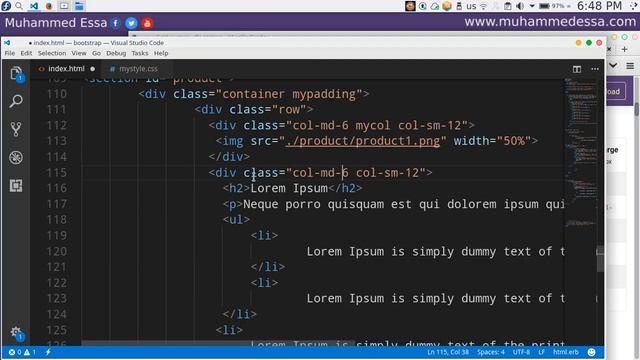Image resolution: width=640 pixels, height=360 pixels.
Task: Open the Extensions view in activity bar
Action: (16, 186)
